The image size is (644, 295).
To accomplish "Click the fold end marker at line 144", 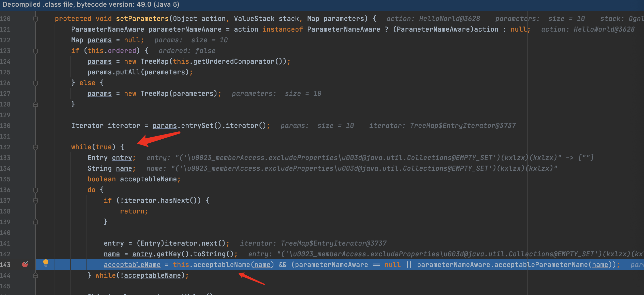I will (36, 275).
